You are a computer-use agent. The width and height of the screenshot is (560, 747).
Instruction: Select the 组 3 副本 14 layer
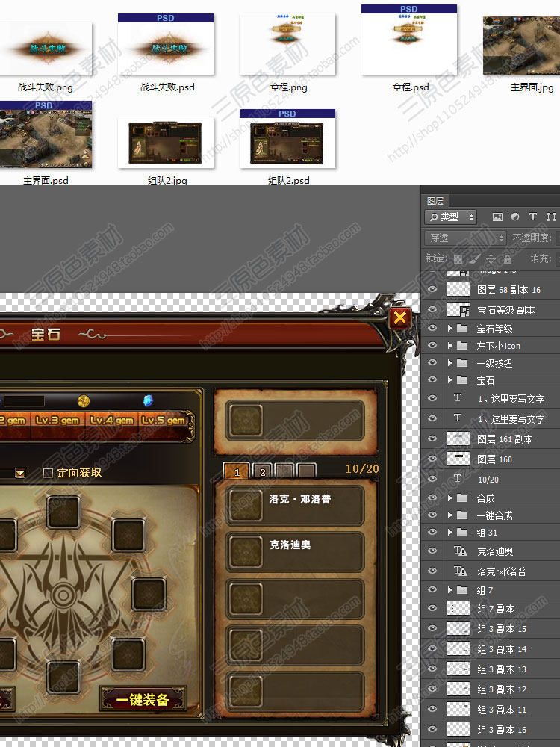coord(491,648)
